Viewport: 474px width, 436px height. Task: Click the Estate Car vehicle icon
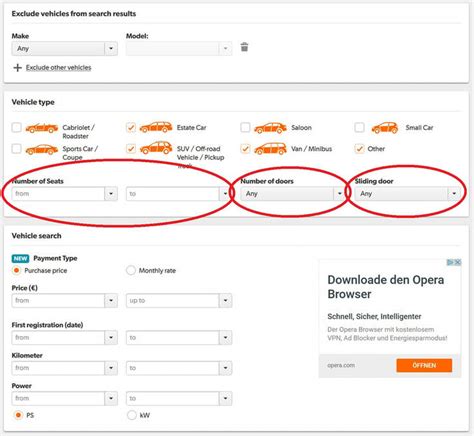click(156, 127)
